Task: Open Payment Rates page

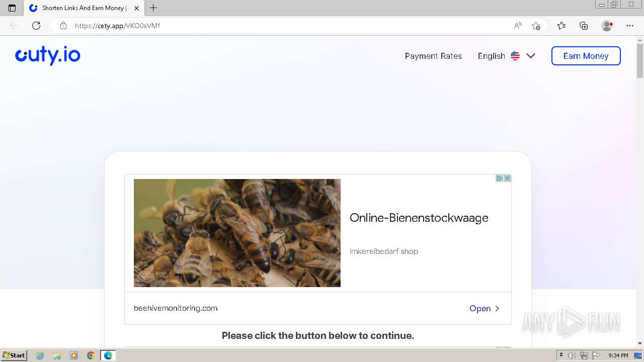Action: click(433, 56)
